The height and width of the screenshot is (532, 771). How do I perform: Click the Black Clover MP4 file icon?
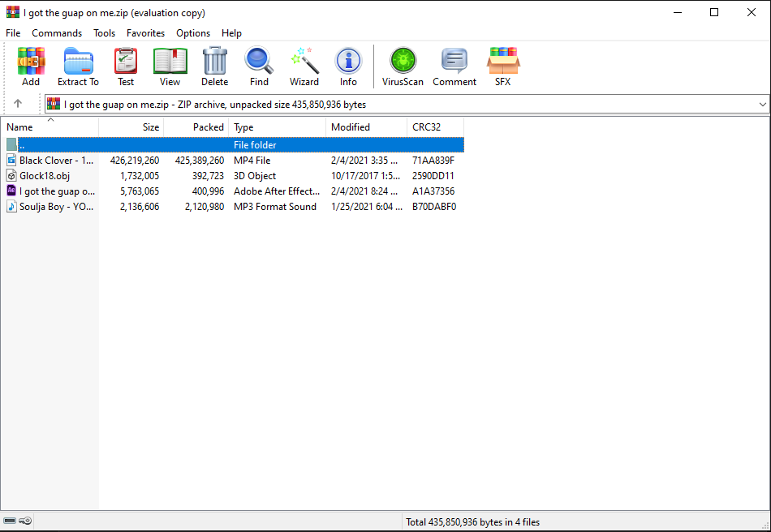pyautogui.click(x=12, y=160)
